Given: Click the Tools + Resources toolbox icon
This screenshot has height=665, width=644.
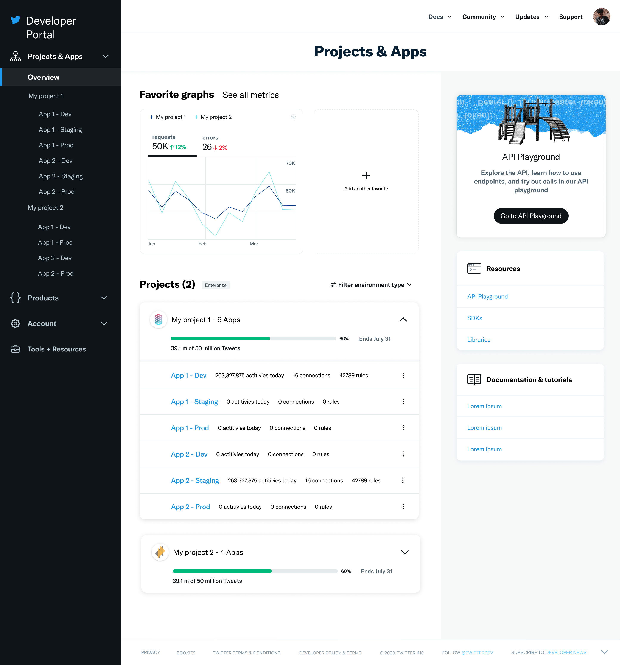Looking at the screenshot, I should [x=15, y=349].
